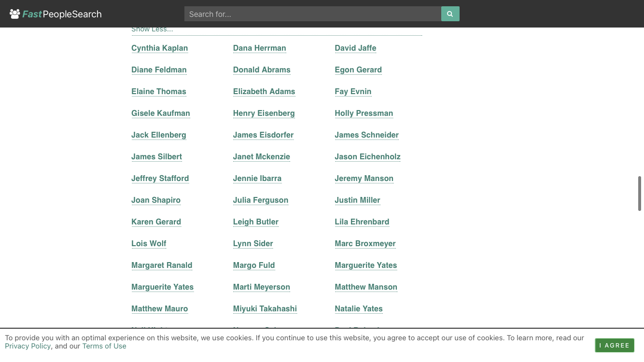Open Cynthia Kaplan's profile link
The width and height of the screenshot is (644, 362).
pyautogui.click(x=159, y=48)
